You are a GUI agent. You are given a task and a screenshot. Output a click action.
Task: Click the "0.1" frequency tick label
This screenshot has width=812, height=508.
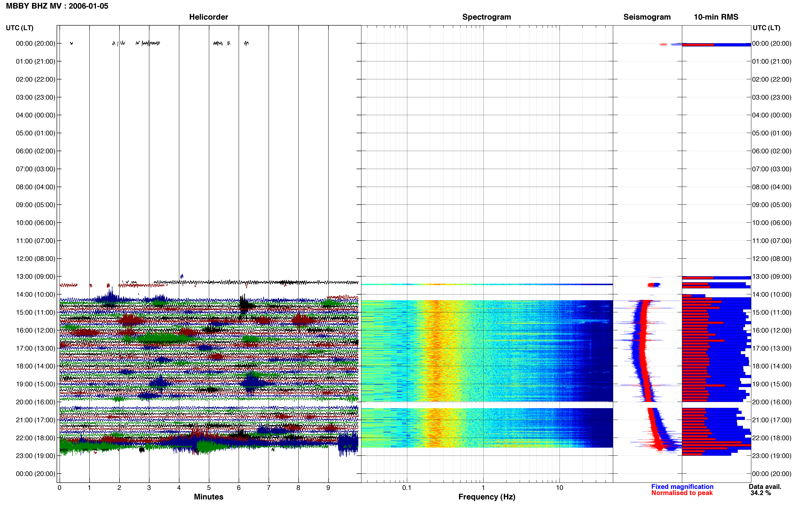407,488
